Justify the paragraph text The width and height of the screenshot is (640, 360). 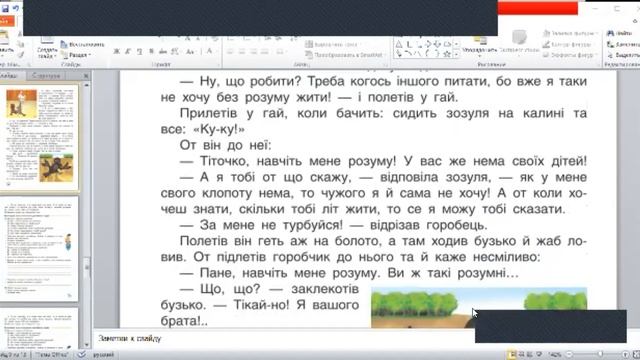265,52
